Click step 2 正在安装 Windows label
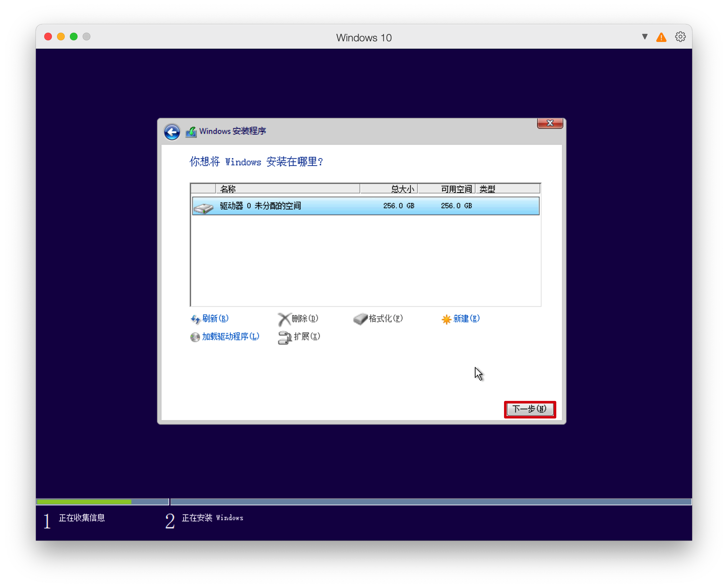This screenshot has width=728, height=588. [212, 518]
